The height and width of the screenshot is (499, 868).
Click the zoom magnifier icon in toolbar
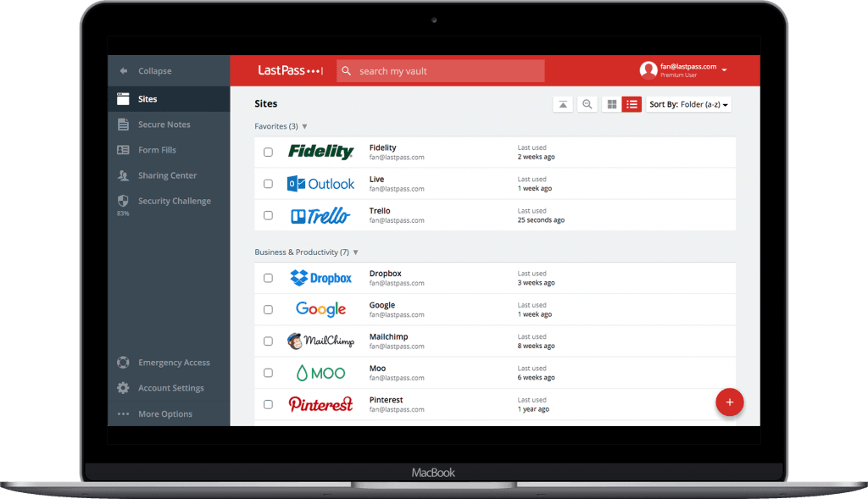point(587,104)
